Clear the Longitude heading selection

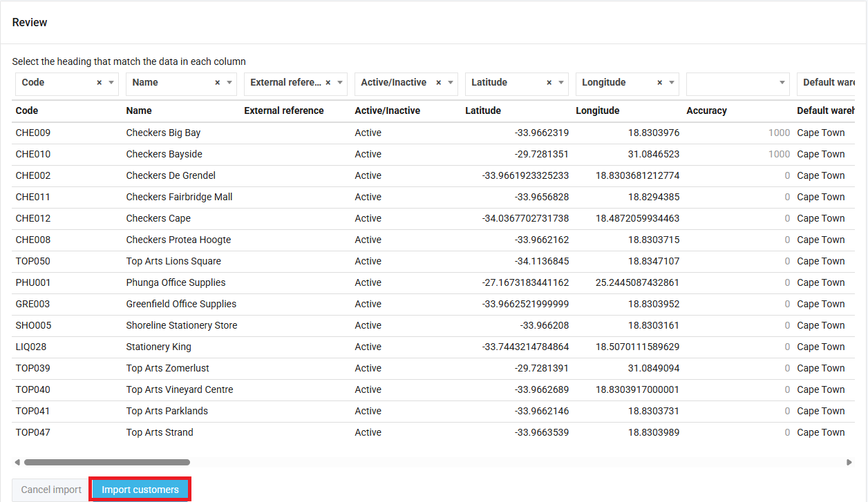click(x=659, y=83)
